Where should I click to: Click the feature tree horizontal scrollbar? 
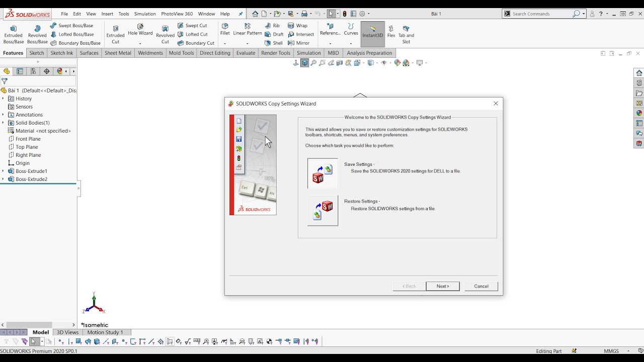point(38,325)
